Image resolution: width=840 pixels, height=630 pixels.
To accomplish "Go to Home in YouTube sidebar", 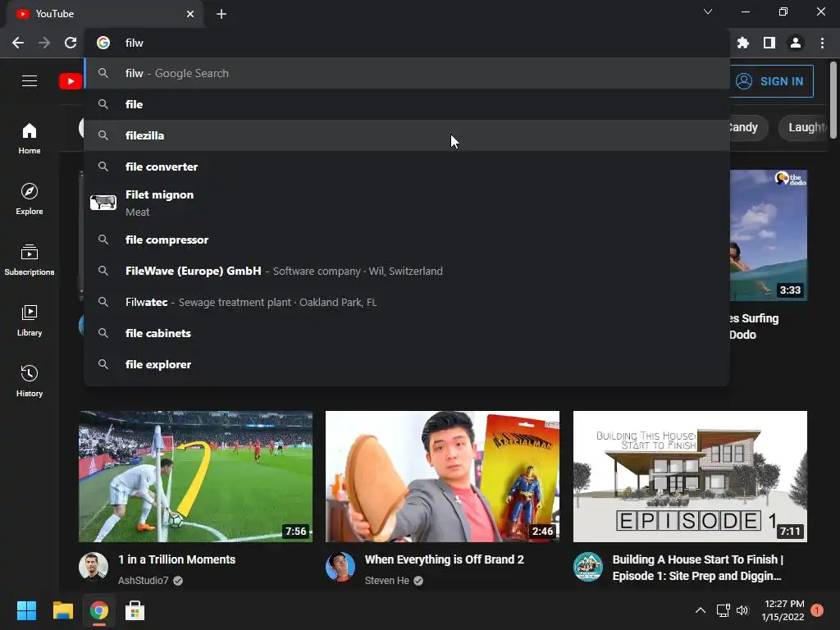I will [30, 138].
